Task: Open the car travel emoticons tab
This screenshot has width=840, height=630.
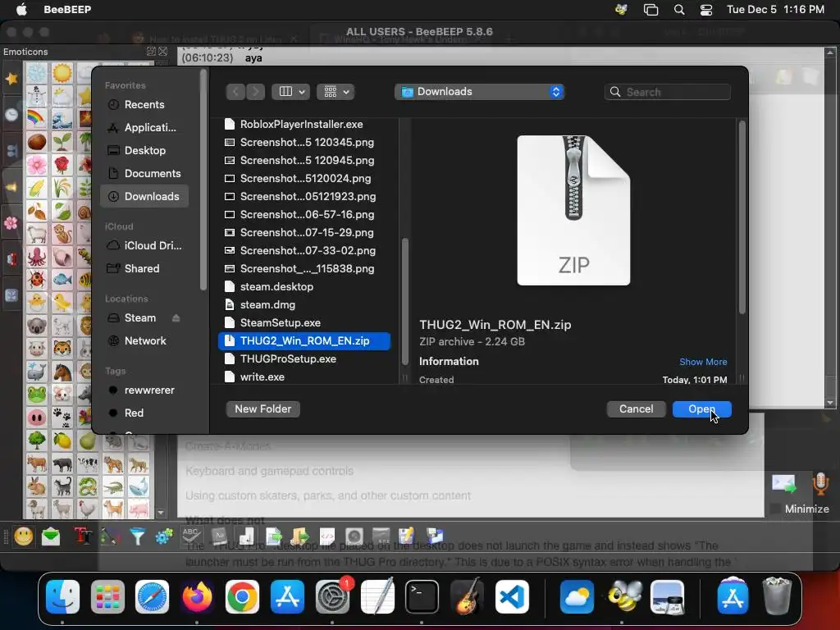Action: 11,259
